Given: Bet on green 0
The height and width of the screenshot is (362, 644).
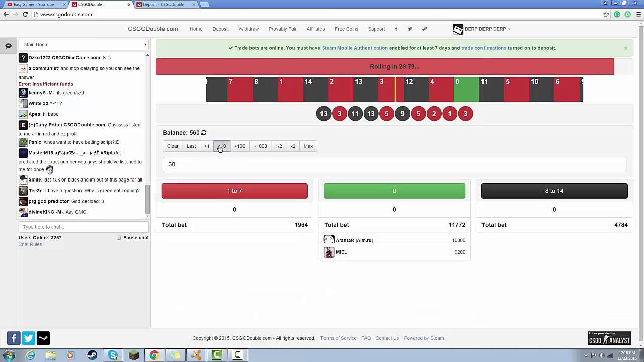Looking at the screenshot, I should pyautogui.click(x=394, y=191).
